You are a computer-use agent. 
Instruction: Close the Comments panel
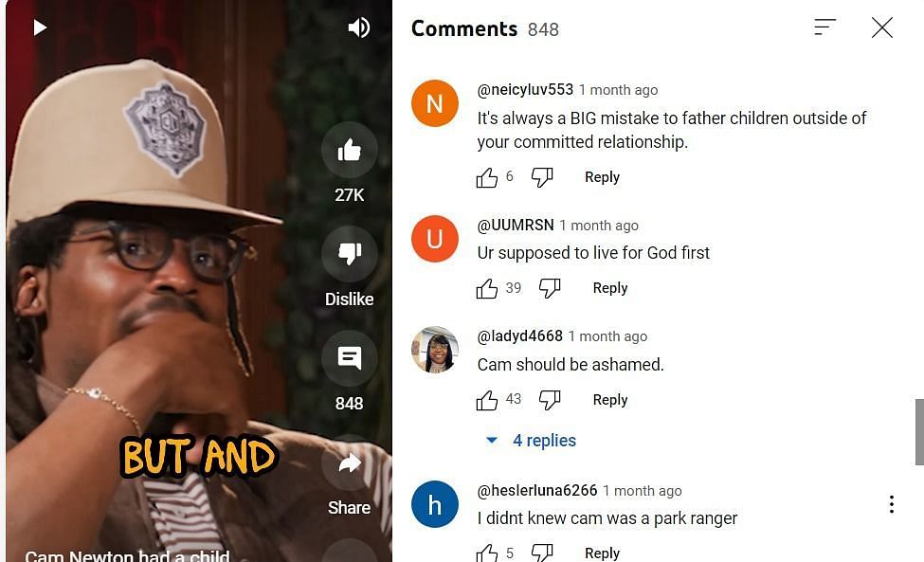point(882,27)
